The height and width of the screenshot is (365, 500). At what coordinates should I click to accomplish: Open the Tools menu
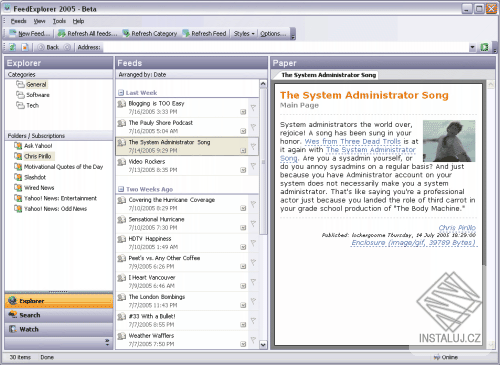click(x=59, y=21)
